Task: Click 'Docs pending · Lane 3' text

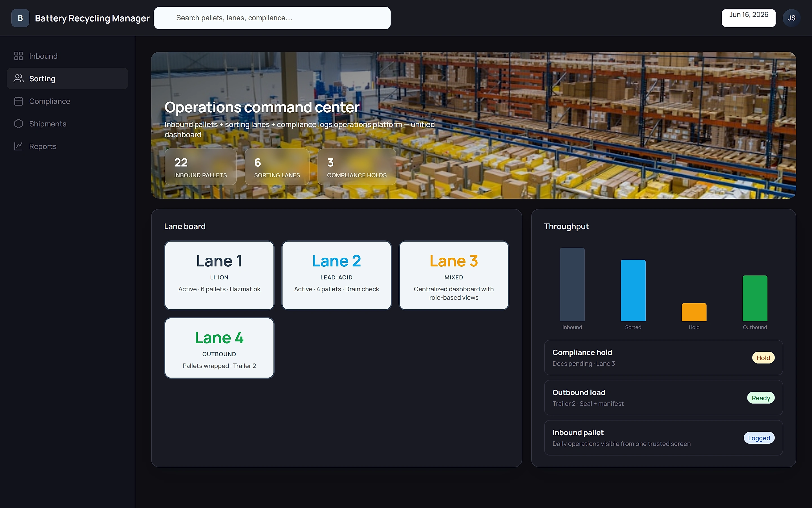Action: (x=584, y=364)
